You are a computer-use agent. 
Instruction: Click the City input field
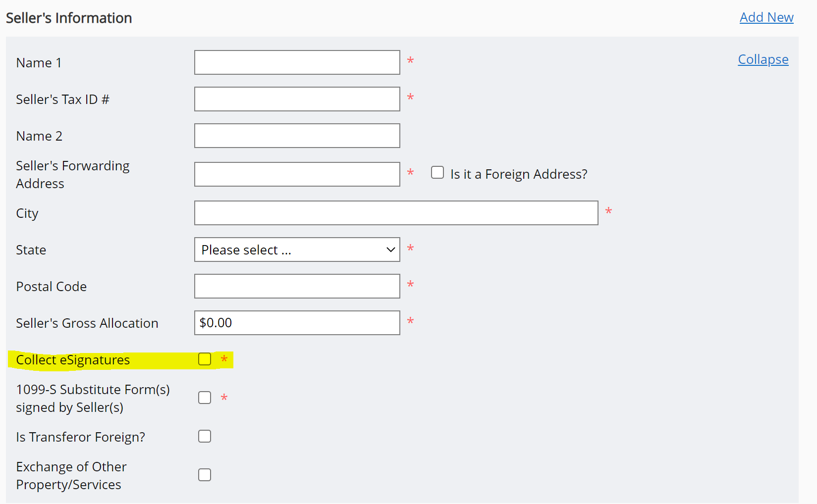[396, 213]
